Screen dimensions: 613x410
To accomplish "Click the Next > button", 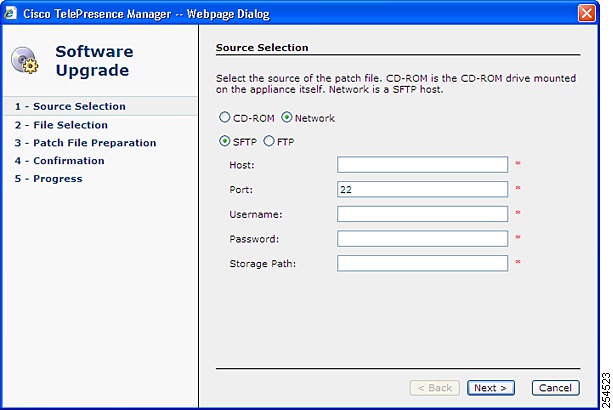I will point(491,388).
